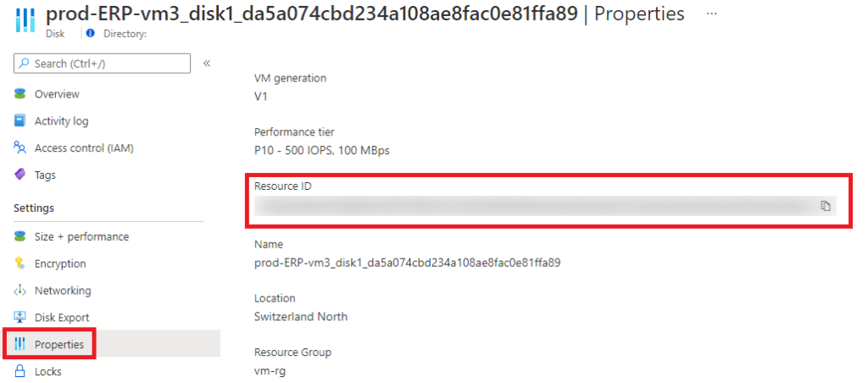Collapse the sidebar with double chevron
The width and height of the screenshot is (868, 383).
point(207,63)
